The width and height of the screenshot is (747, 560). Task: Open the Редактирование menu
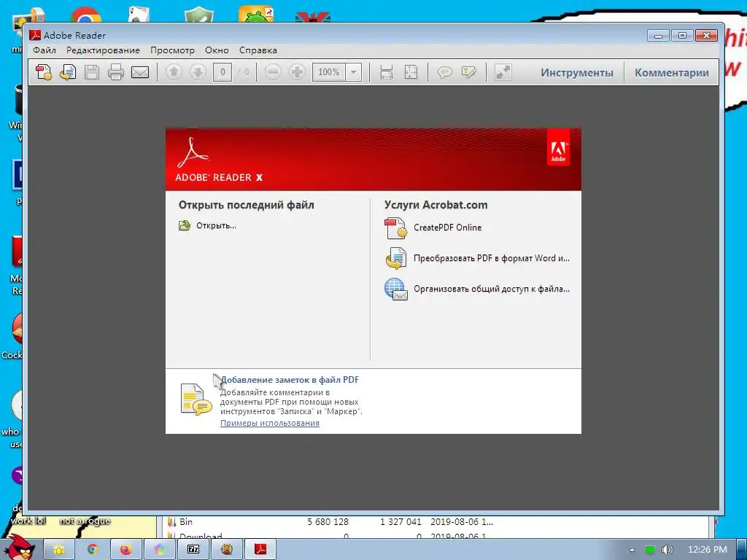pos(103,50)
